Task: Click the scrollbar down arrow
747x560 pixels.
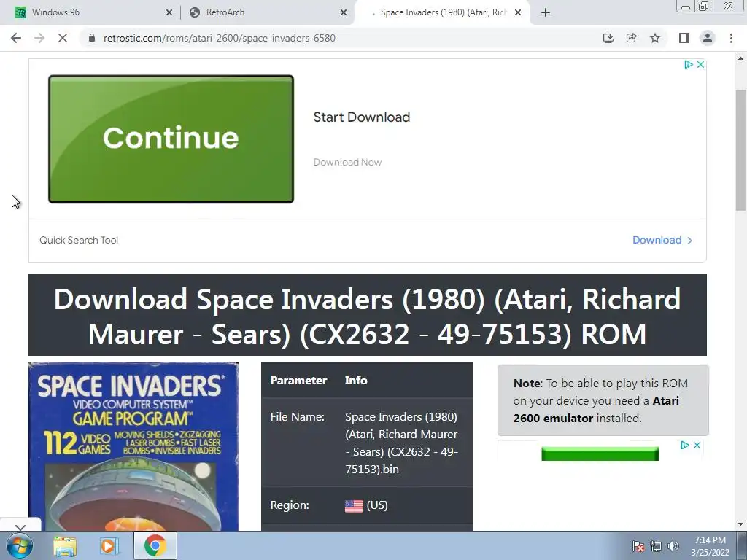Action: (x=740, y=525)
